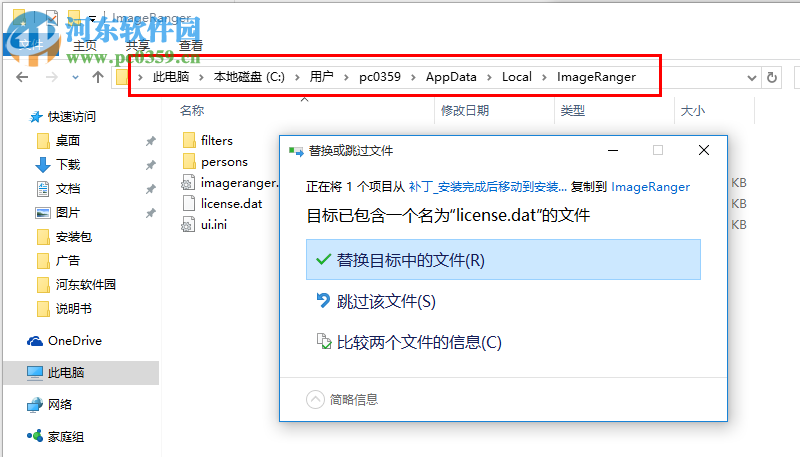Go back with the Back arrow
800x457 pixels.
(x=22, y=78)
